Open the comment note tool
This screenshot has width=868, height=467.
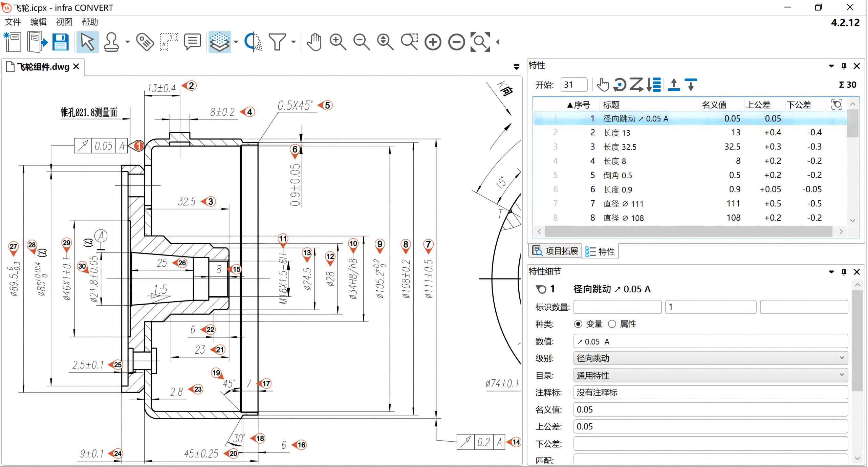coord(192,42)
